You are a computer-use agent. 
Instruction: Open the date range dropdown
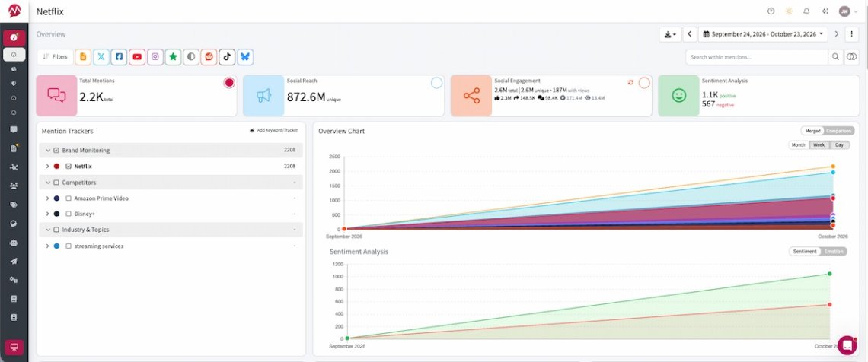(763, 34)
